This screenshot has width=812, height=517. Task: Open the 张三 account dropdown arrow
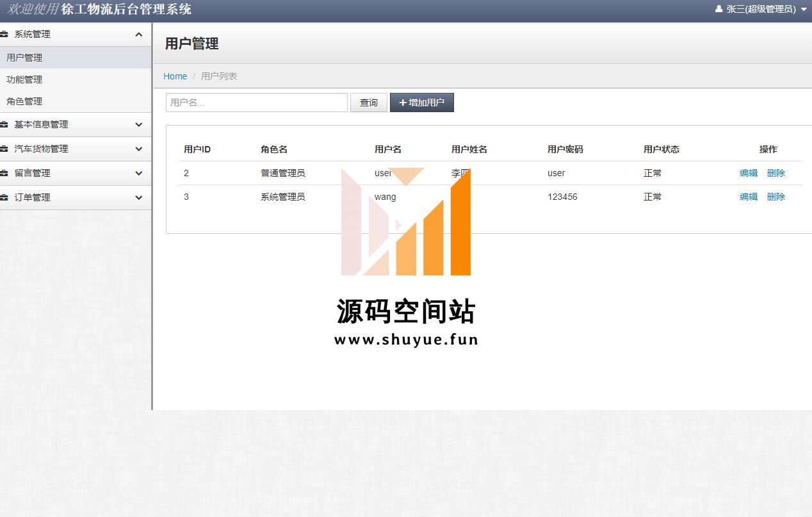point(804,10)
